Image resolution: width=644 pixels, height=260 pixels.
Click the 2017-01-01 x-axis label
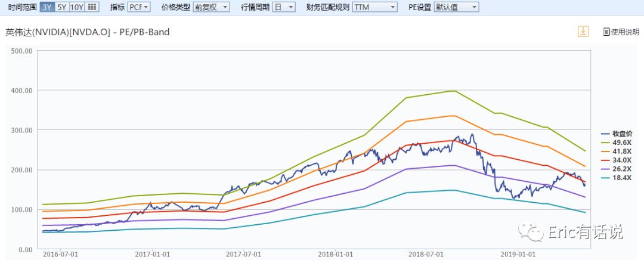tap(152, 255)
